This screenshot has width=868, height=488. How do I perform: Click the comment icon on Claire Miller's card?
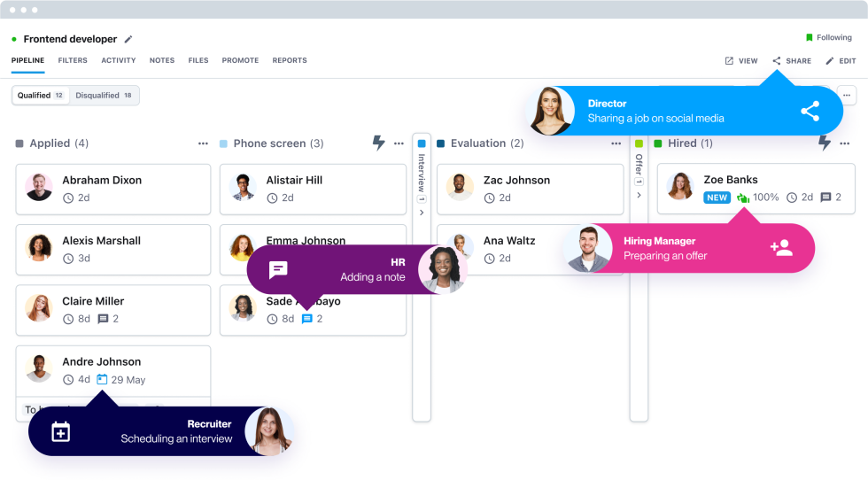point(103,319)
